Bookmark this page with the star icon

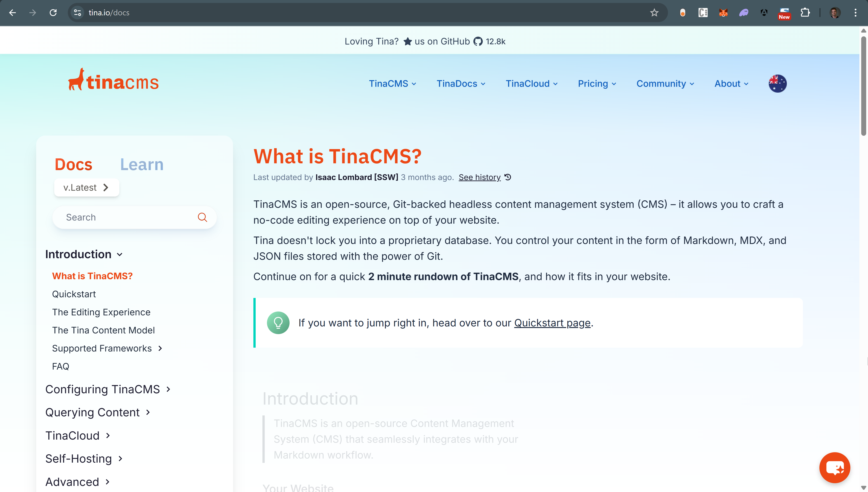[654, 13]
